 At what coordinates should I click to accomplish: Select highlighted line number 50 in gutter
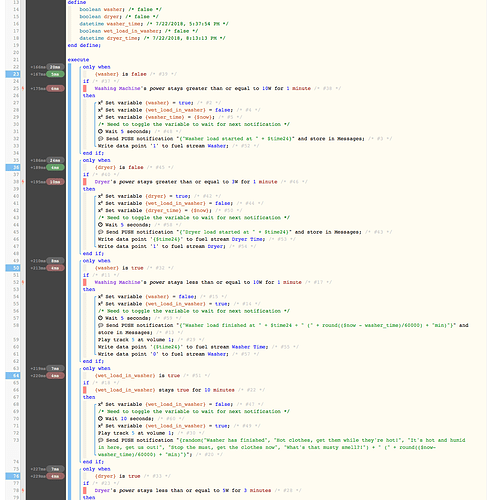click(x=13, y=268)
